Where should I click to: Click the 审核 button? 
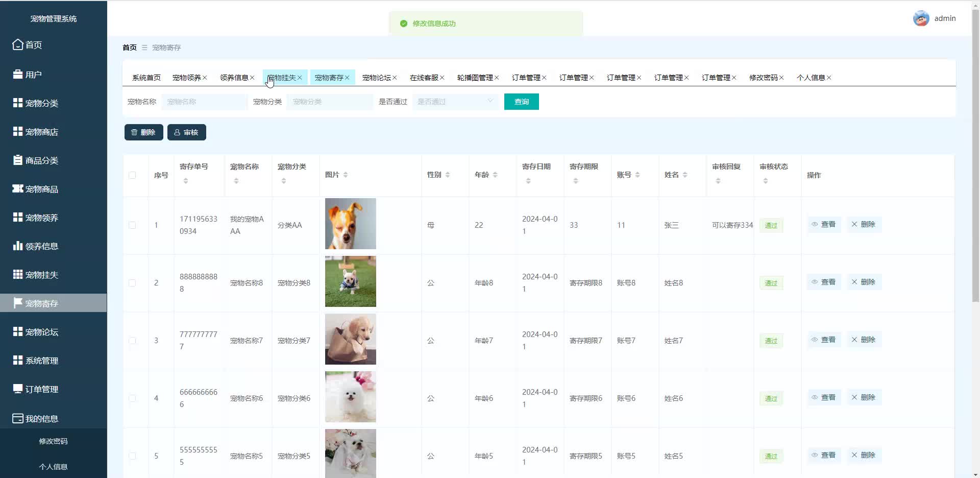(x=186, y=132)
